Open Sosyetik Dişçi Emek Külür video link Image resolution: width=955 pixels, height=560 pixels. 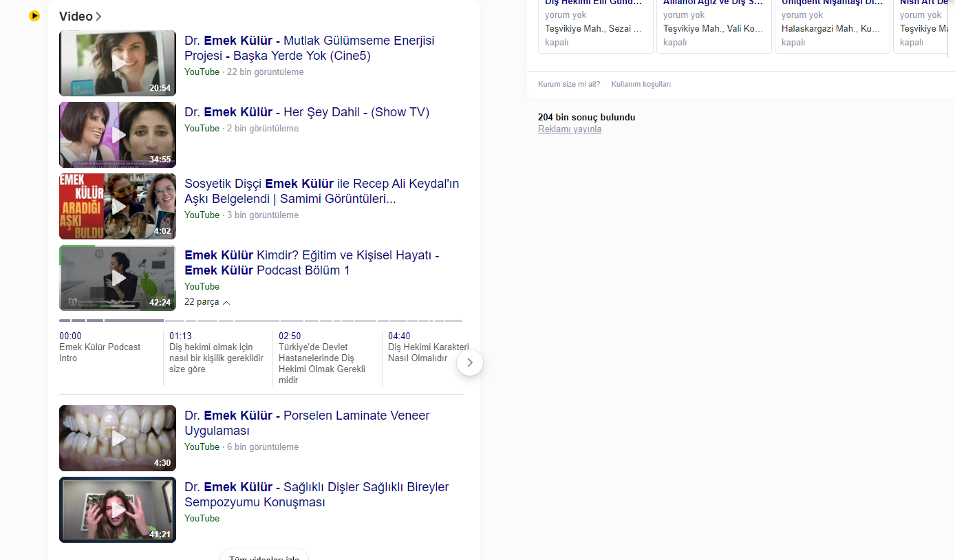pyautogui.click(x=321, y=191)
